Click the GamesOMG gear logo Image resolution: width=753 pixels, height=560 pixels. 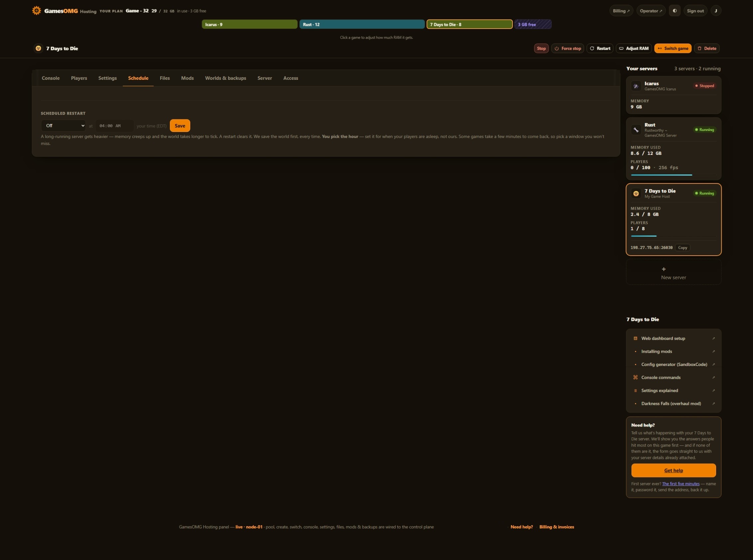(x=36, y=11)
